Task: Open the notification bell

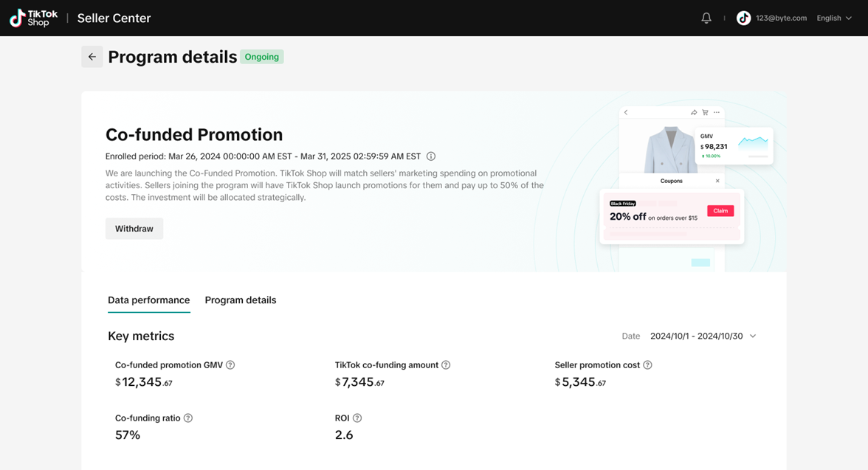Action: coord(706,18)
